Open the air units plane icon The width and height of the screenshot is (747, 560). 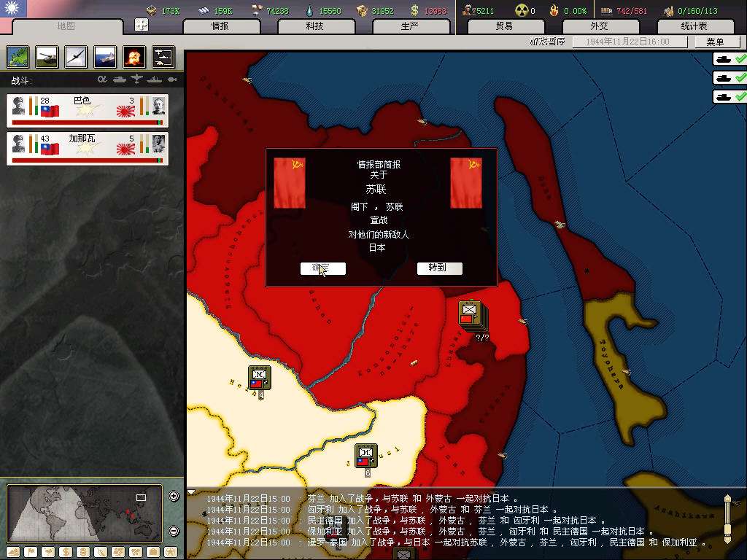[x=76, y=57]
